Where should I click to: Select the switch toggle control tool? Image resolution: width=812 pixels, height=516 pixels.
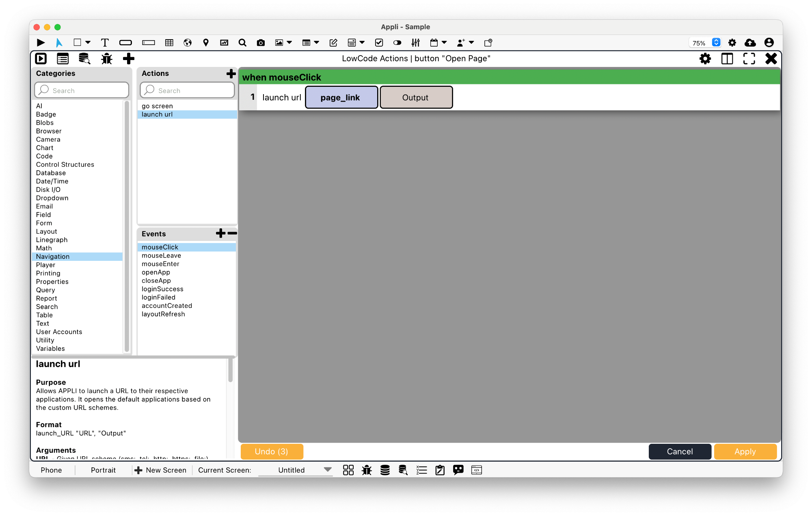pos(397,43)
